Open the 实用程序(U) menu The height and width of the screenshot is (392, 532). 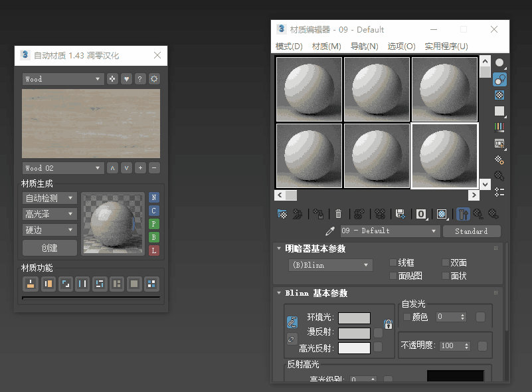[446, 46]
